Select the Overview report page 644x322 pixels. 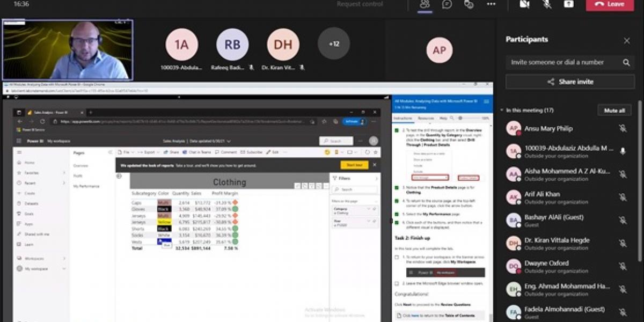pyautogui.click(x=80, y=166)
